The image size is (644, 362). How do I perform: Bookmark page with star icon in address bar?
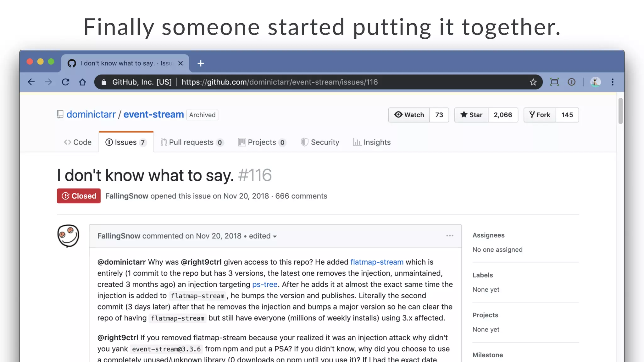(533, 82)
